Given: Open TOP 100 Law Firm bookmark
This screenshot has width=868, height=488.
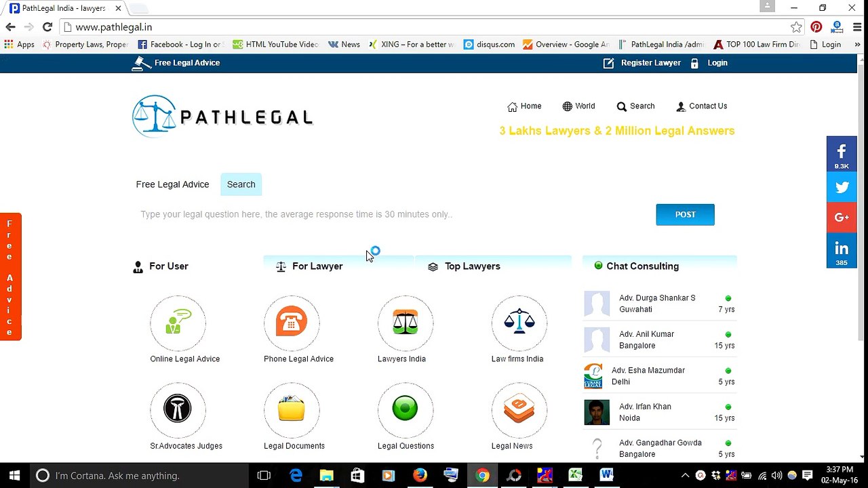Looking at the screenshot, I should [757, 45].
